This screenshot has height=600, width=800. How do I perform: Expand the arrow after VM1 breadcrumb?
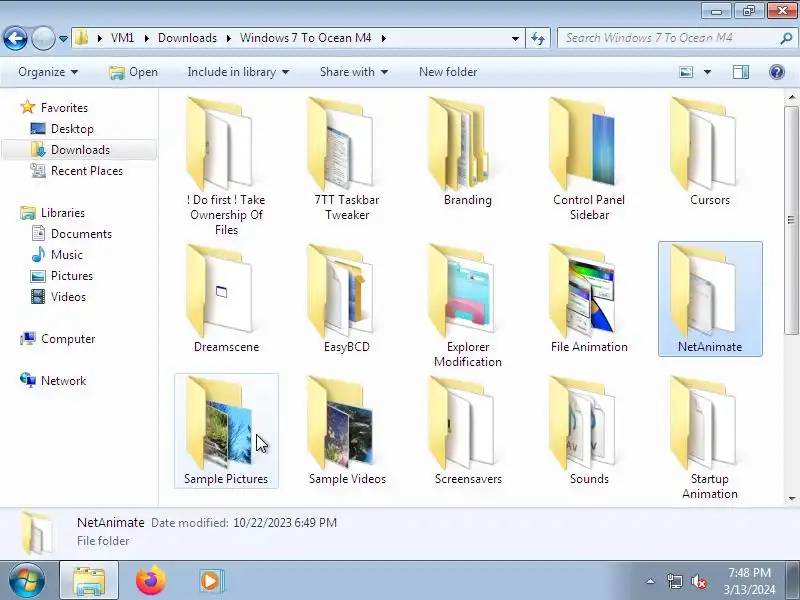point(146,38)
